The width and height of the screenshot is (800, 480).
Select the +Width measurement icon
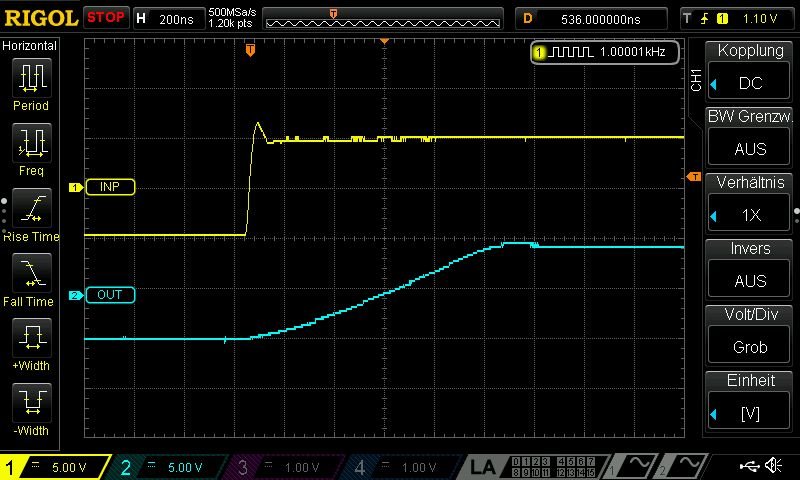point(31,338)
